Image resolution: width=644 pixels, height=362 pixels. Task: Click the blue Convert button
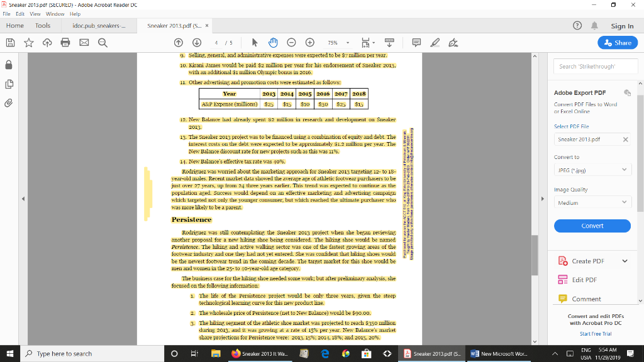[x=592, y=226]
